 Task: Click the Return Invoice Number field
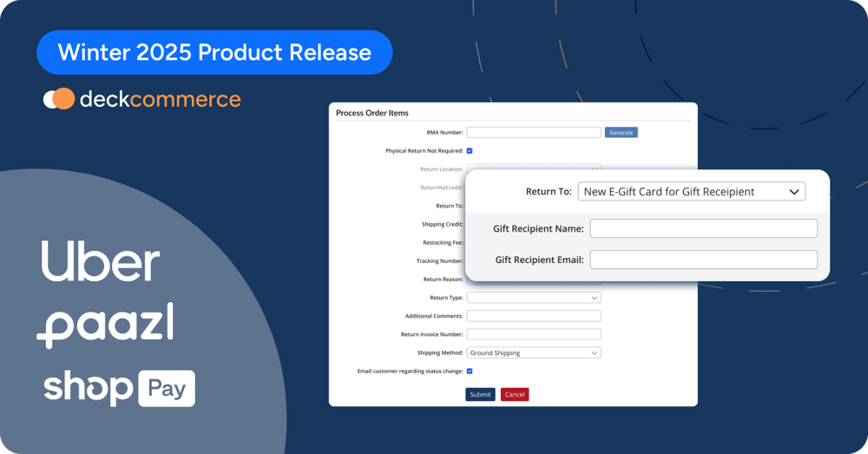pyautogui.click(x=533, y=334)
